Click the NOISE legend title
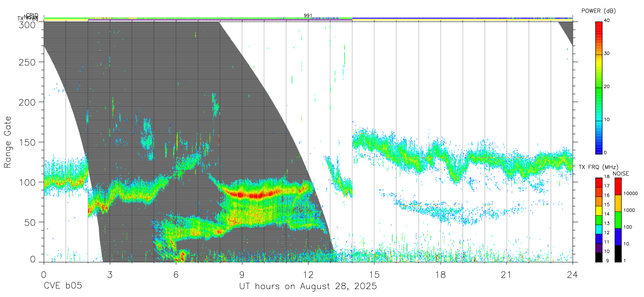 click(x=621, y=173)
